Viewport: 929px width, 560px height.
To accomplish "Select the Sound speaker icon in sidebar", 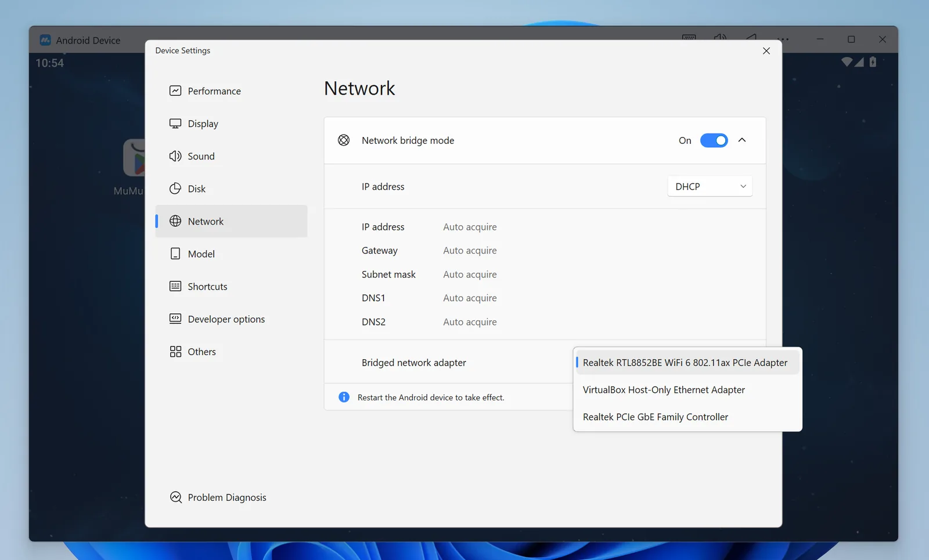I will pyautogui.click(x=175, y=156).
